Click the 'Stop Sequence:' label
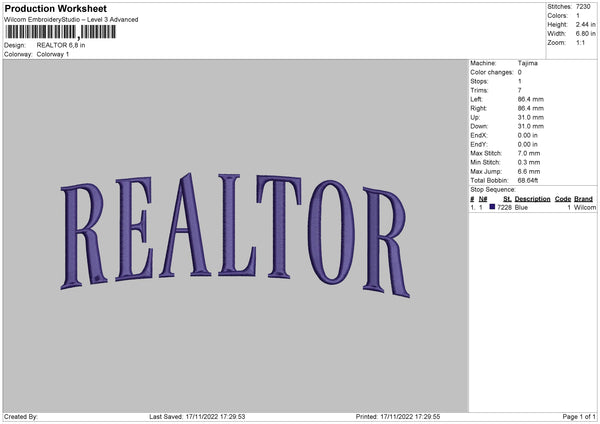Image resolution: width=600 pixels, height=424 pixels. click(493, 190)
